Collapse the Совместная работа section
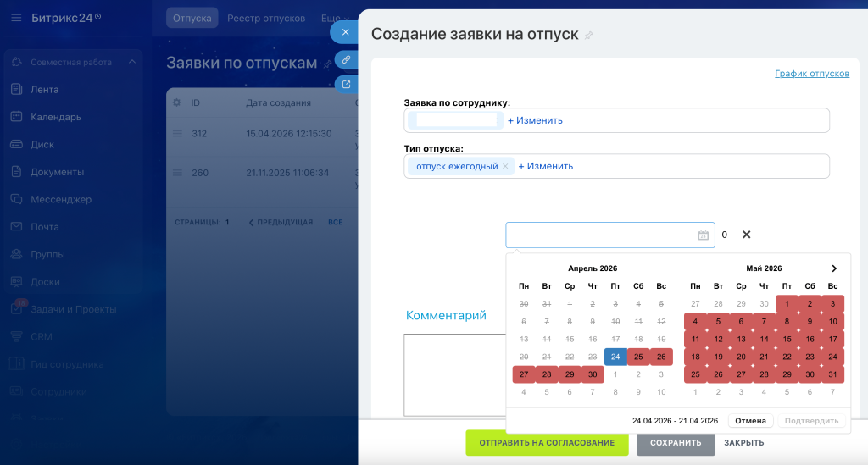Screen dimensions: 868x465 (131, 62)
